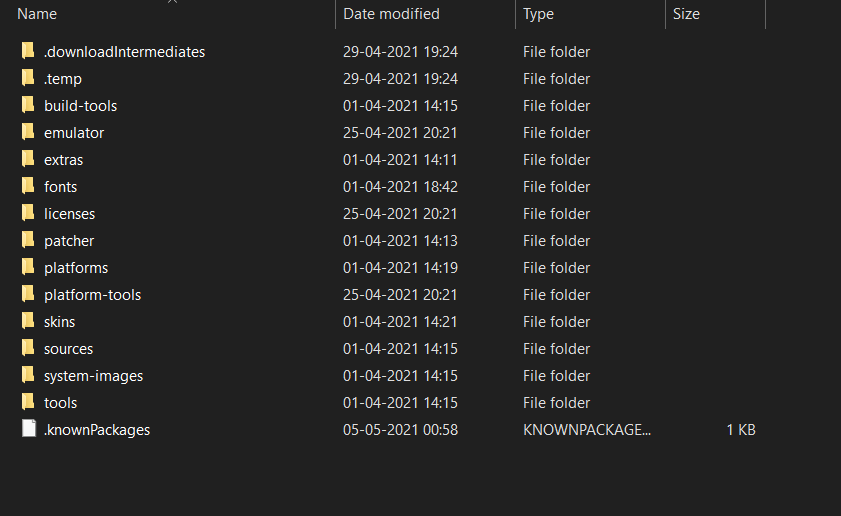Click the skins folder icon

(x=28, y=321)
